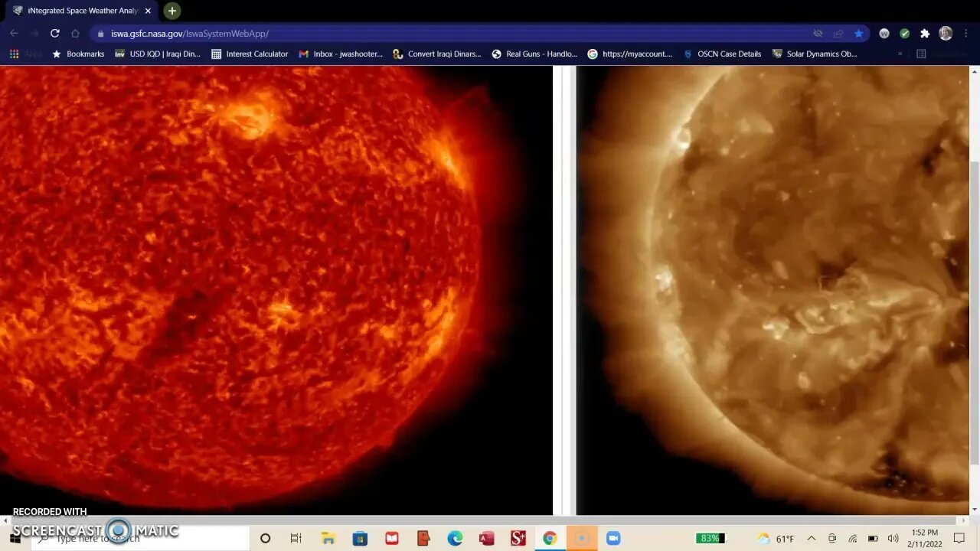Open the 61°F weather widget

[776, 539]
